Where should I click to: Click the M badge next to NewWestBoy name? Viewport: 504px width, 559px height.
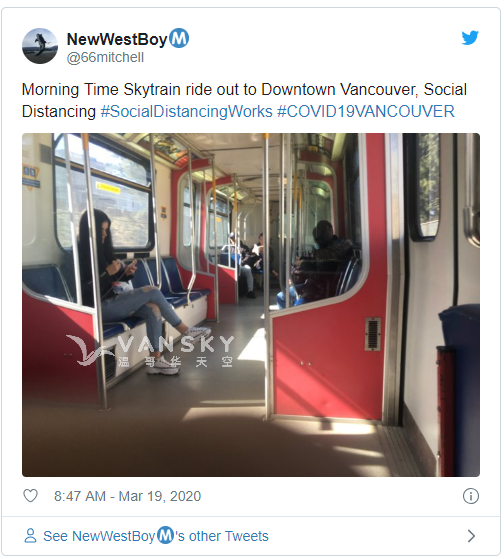point(179,38)
